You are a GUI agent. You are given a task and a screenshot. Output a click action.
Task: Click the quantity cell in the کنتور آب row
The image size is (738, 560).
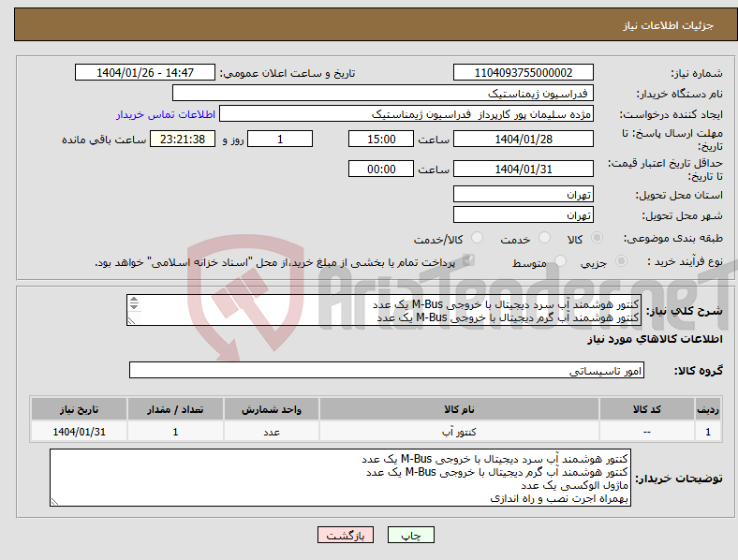(175, 431)
